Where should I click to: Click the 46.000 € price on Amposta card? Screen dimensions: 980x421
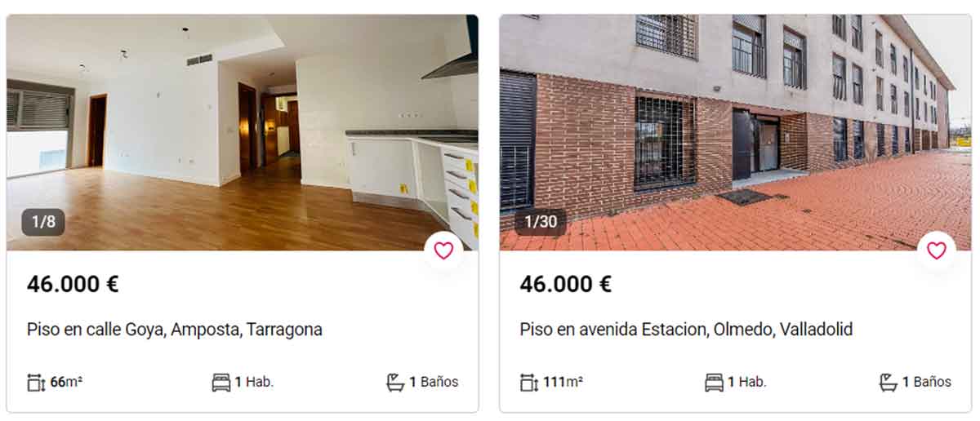tap(73, 284)
